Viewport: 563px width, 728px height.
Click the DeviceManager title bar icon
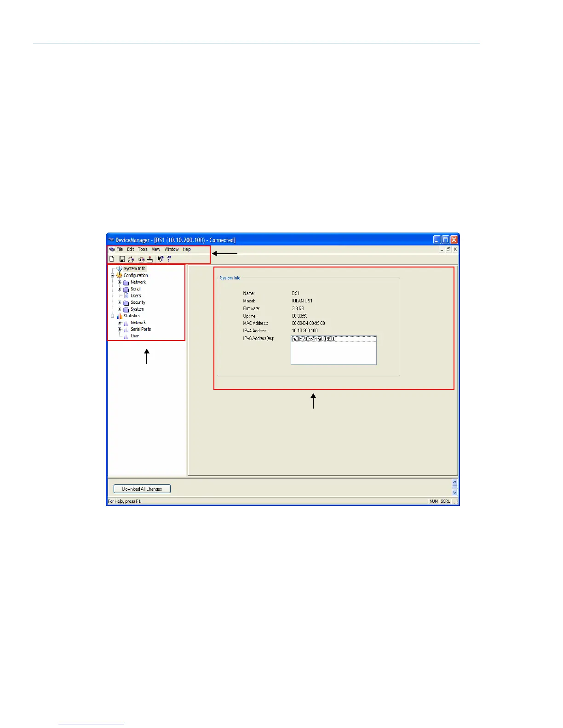(111, 240)
